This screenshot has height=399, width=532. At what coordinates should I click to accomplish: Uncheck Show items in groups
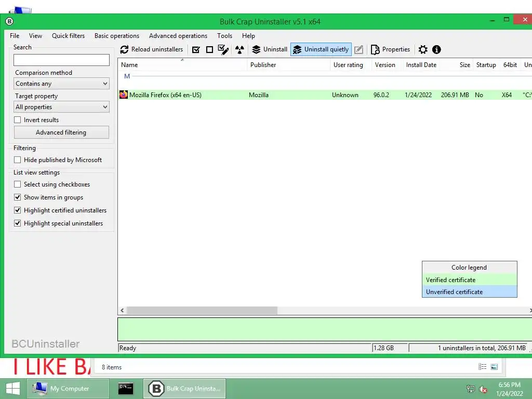[x=17, y=197]
